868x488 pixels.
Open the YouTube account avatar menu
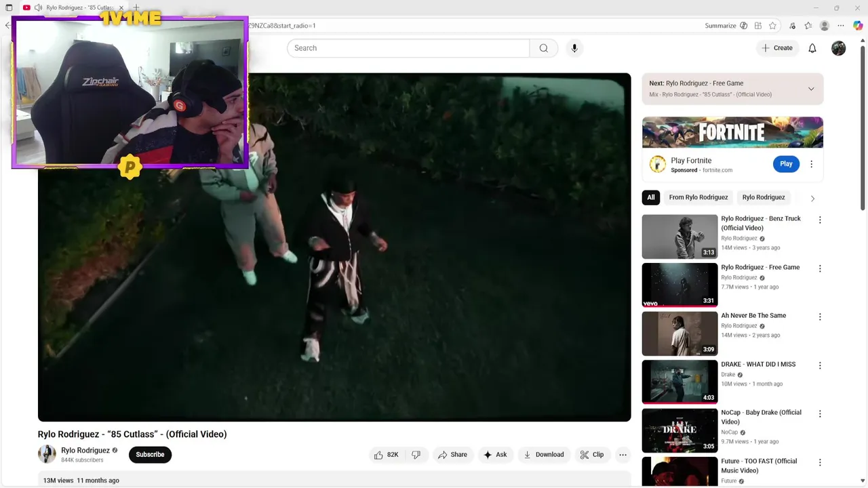click(839, 48)
